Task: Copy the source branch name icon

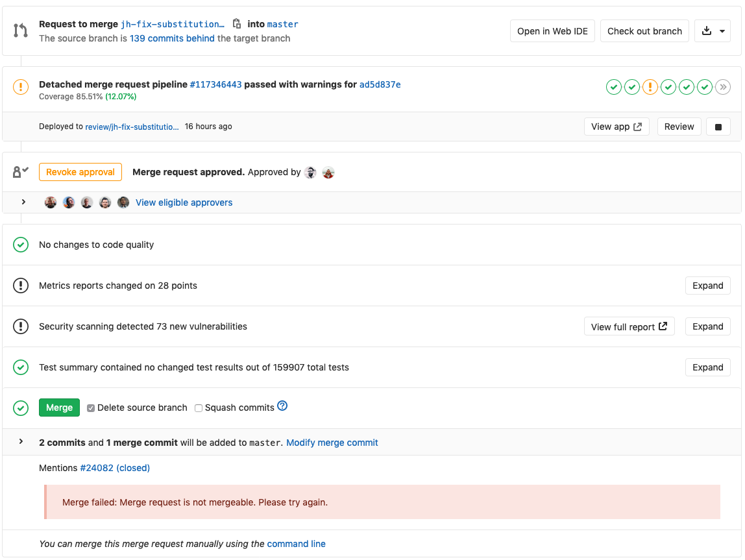Action: (x=237, y=24)
